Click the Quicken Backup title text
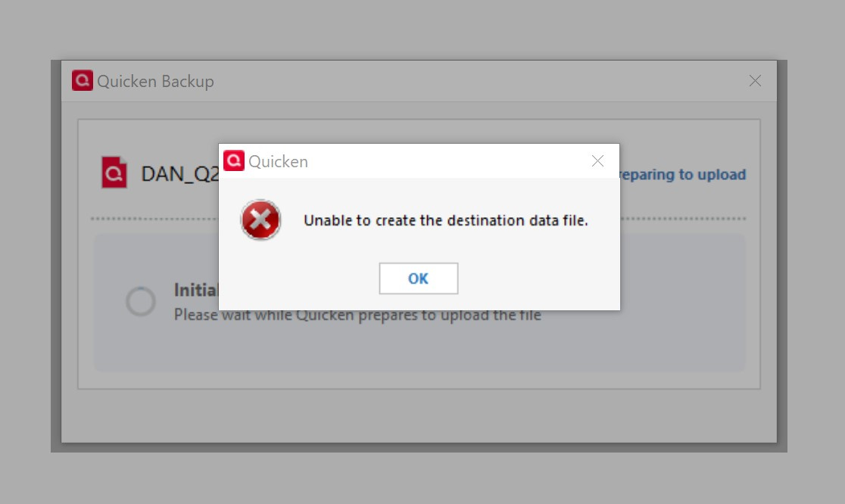 tap(155, 81)
